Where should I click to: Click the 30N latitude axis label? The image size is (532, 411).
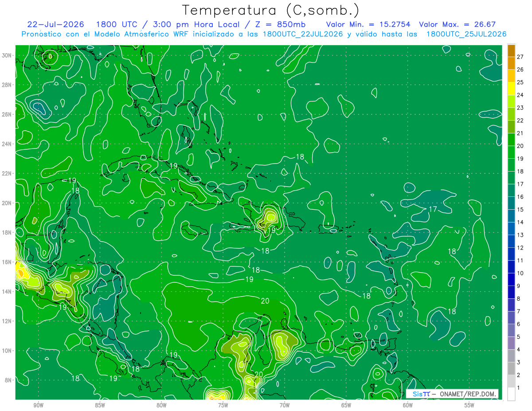7,55
